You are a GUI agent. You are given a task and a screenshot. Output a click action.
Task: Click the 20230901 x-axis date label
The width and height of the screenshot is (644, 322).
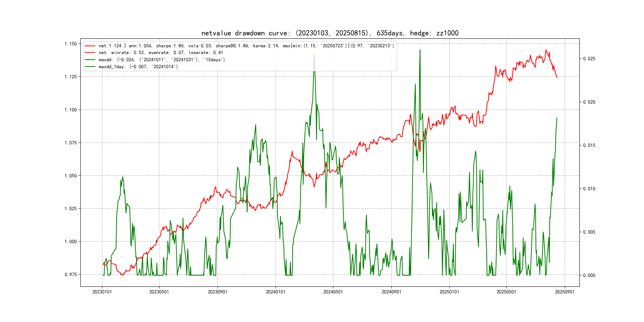tap(217, 292)
